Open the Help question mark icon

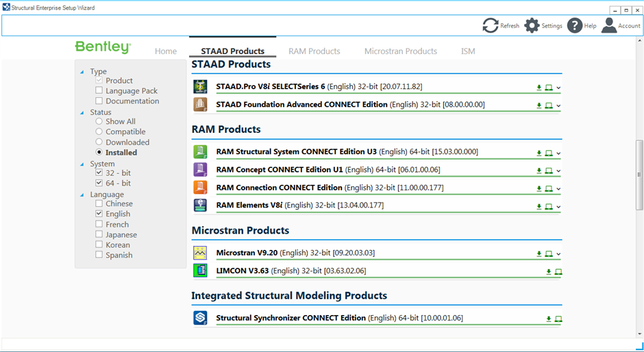[575, 25]
